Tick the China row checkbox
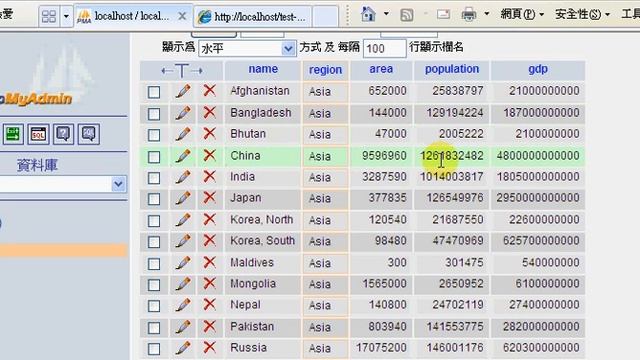The image size is (640, 360). pos(154,156)
